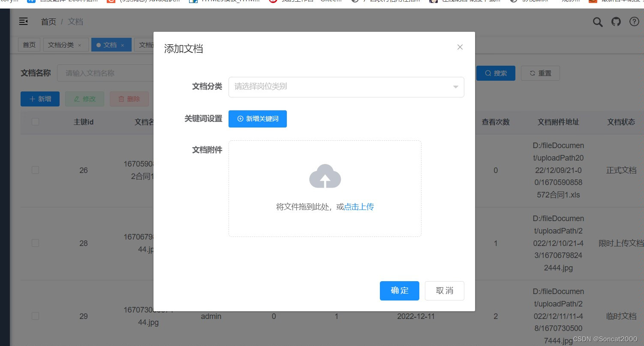Screen dimensions: 644x346
Task: Click the 临时文档 status cell
Action: [x=621, y=316]
